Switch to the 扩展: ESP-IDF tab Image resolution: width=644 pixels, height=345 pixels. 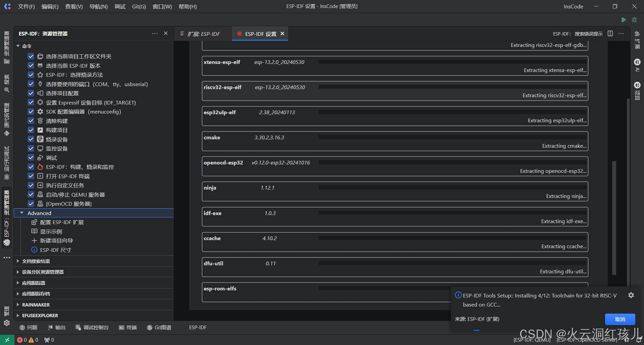203,34
